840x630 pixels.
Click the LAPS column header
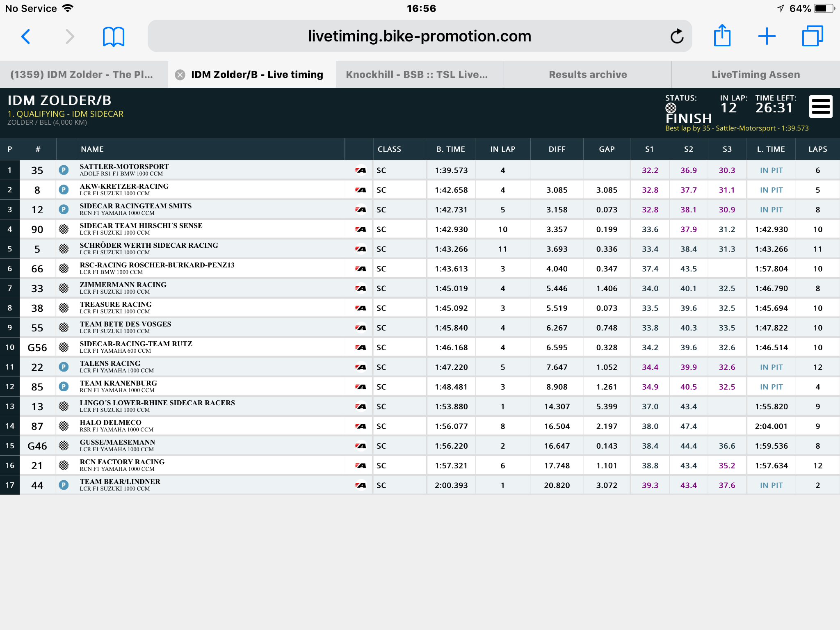coord(818,149)
